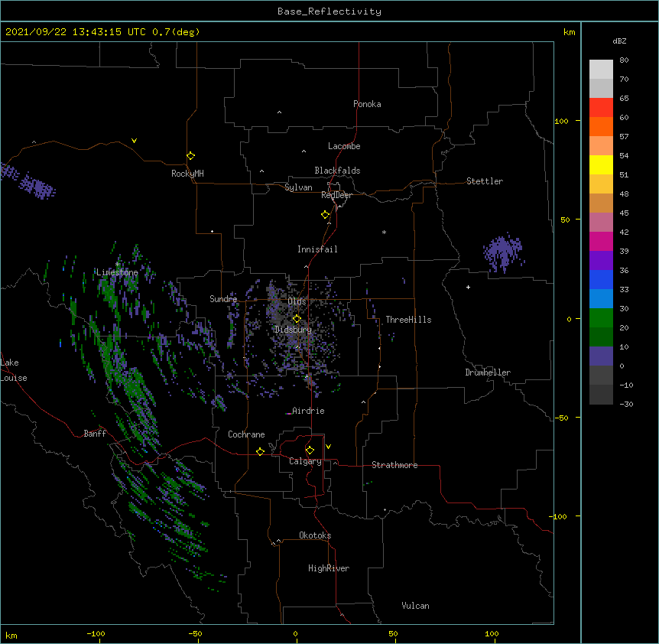This screenshot has height=644, width=659.
Task: Click the yellow V marker northeast of Calgary
Action: point(328,447)
